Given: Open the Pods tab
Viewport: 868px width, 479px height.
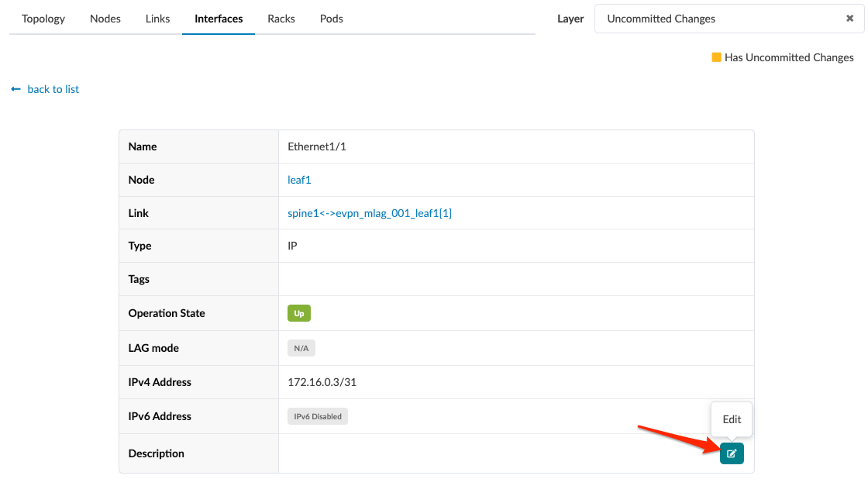Looking at the screenshot, I should click(x=332, y=19).
